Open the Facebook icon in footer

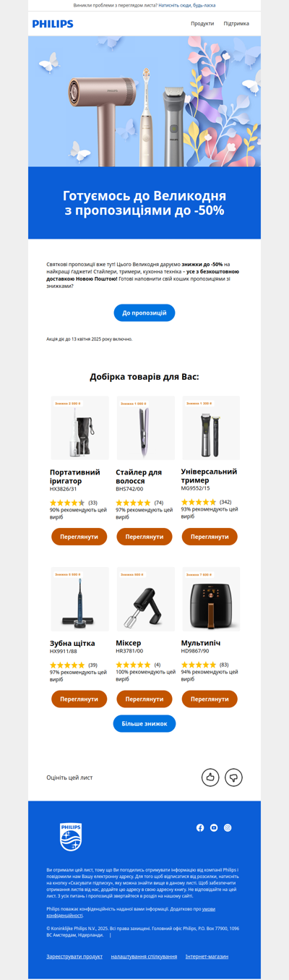200,827
